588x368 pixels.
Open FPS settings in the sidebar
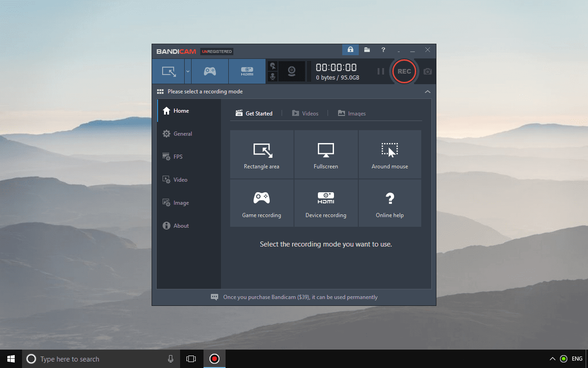[x=189, y=157]
